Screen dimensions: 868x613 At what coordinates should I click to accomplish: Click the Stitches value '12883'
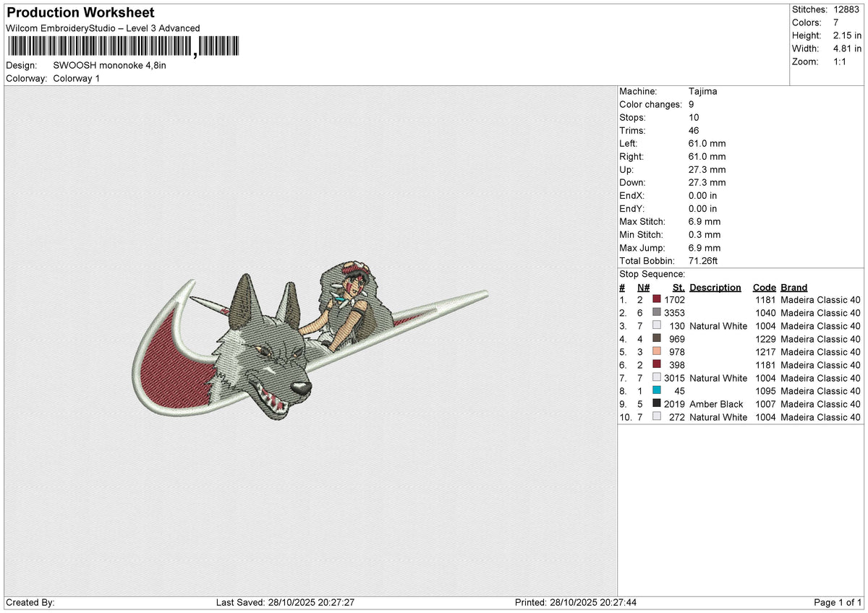pyautogui.click(x=847, y=9)
